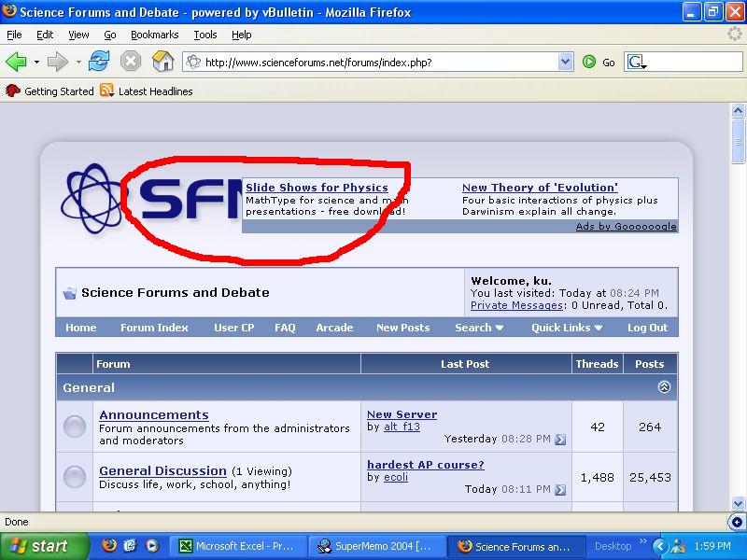Click the green Back arrow button
This screenshot has height=560, width=747.
pos(16,62)
